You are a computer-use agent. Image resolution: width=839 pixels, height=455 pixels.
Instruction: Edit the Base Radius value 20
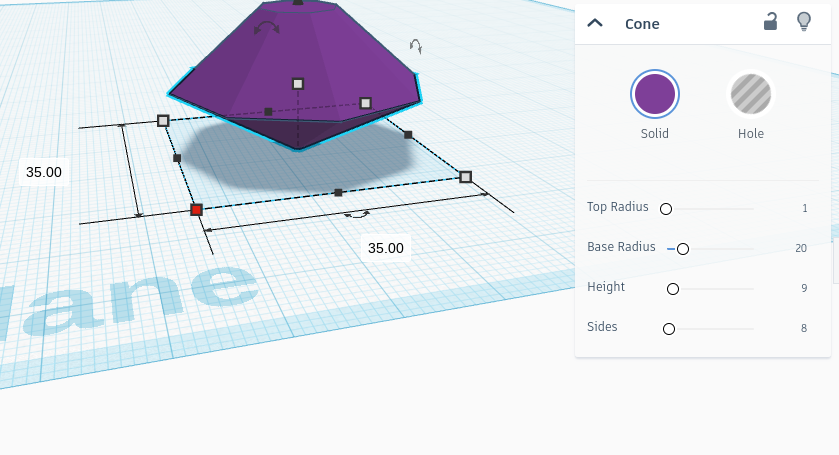[x=800, y=248]
